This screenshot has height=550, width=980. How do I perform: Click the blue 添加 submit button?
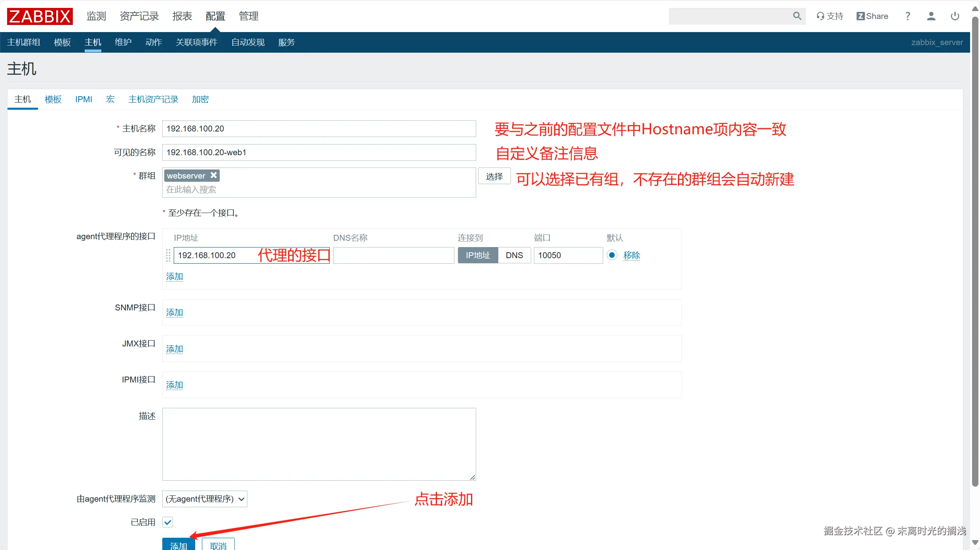(179, 545)
